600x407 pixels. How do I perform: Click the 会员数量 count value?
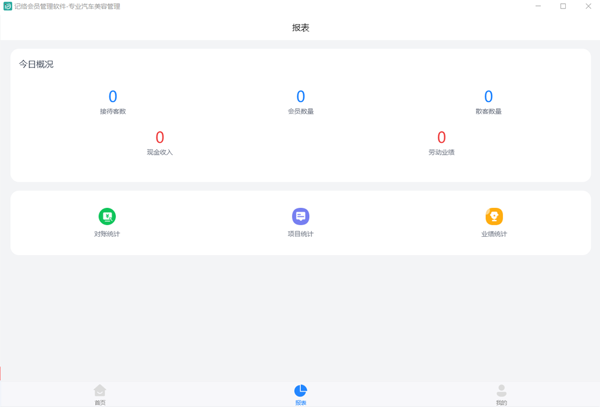pyautogui.click(x=300, y=97)
